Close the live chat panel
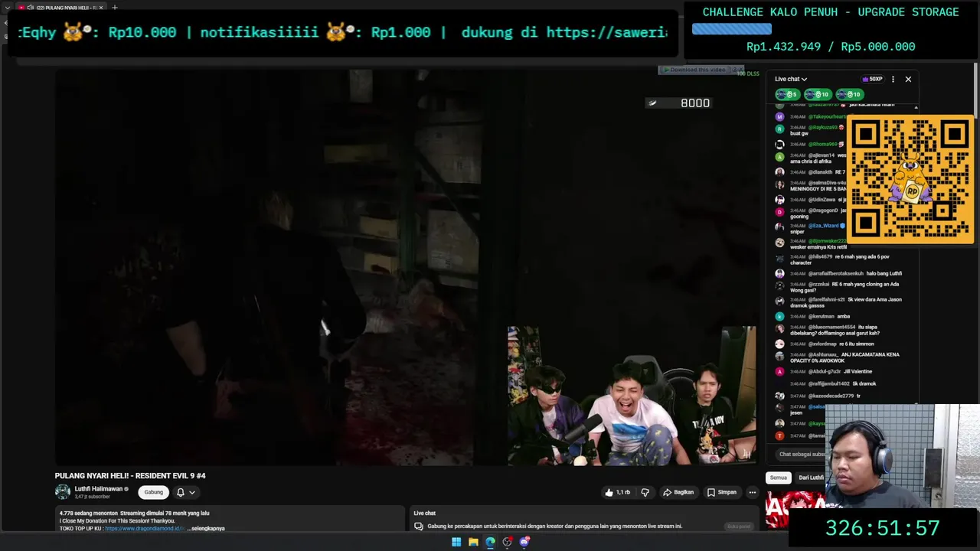 coord(908,79)
